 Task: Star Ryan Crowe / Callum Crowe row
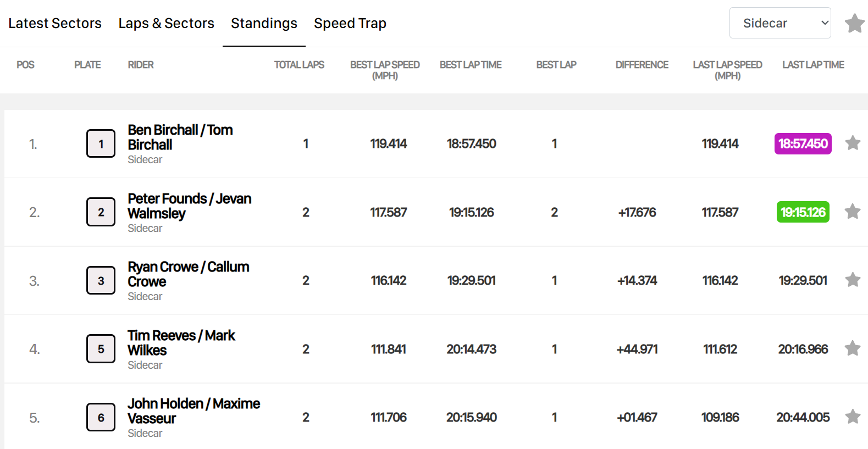pyautogui.click(x=853, y=280)
